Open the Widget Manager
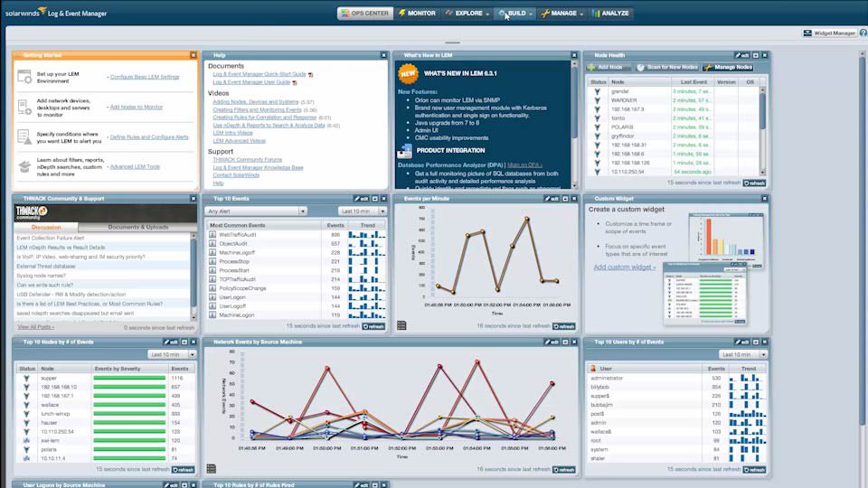868x488 pixels. [829, 33]
